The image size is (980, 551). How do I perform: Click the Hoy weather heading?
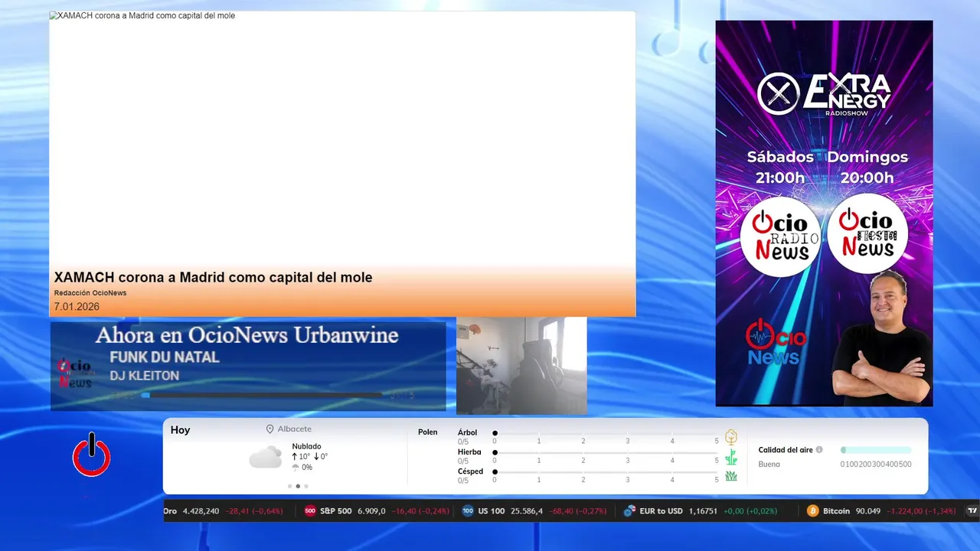(181, 430)
